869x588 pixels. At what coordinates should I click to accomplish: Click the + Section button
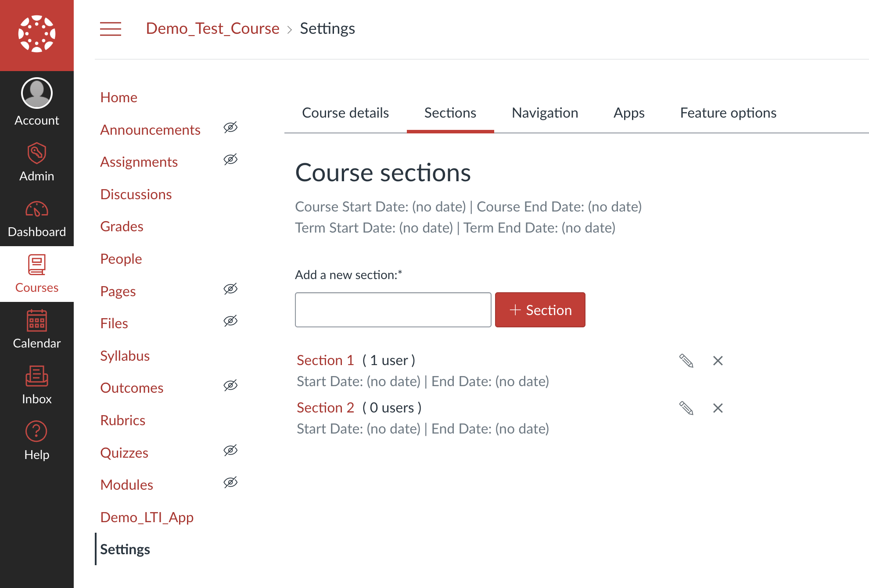(540, 310)
